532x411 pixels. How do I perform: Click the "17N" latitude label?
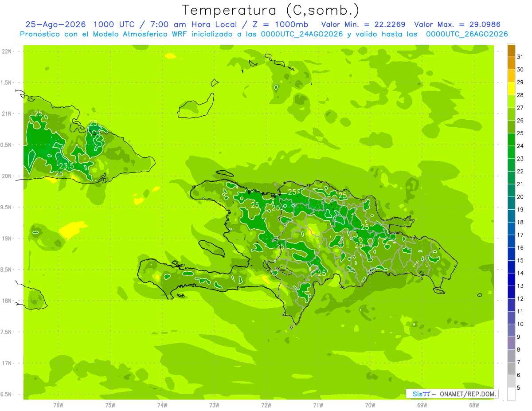[x=6, y=363]
